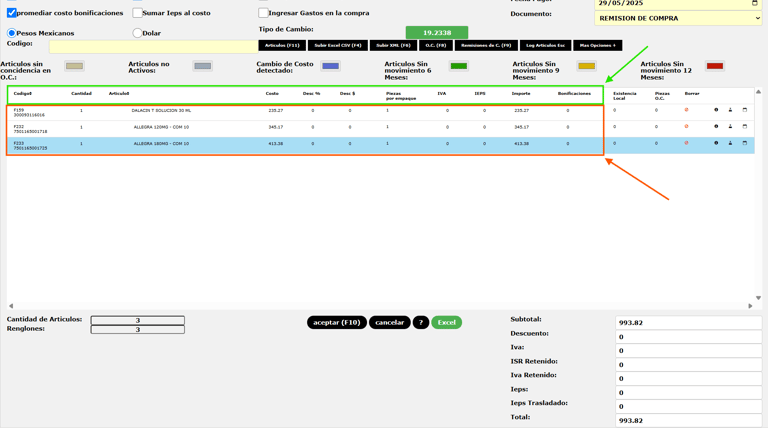Click blue Cambio de Costo detectado swatch

pos(331,66)
